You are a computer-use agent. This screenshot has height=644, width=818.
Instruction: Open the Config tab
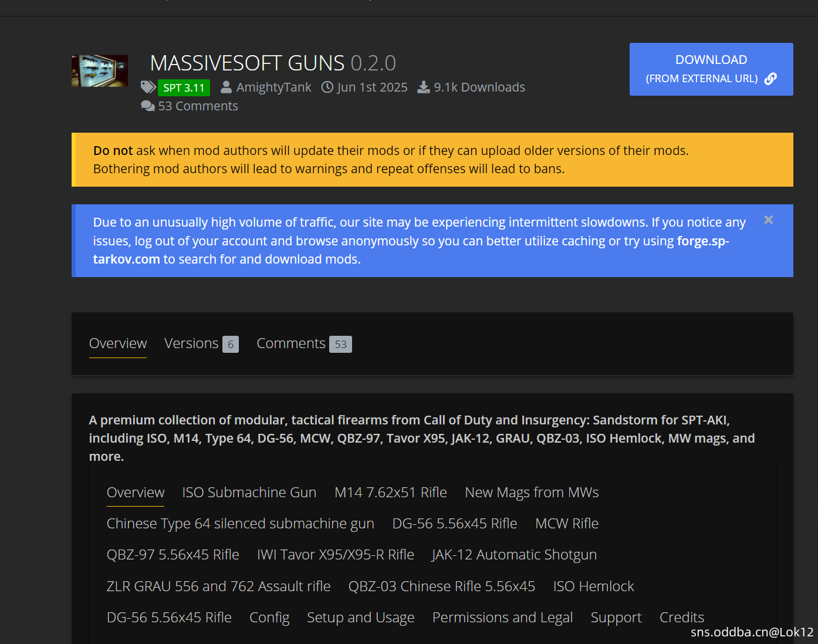click(x=269, y=618)
